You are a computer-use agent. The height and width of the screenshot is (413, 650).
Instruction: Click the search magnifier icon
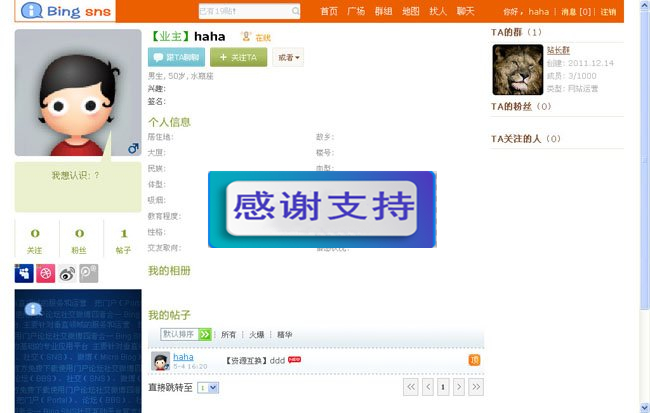tap(295, 11)
